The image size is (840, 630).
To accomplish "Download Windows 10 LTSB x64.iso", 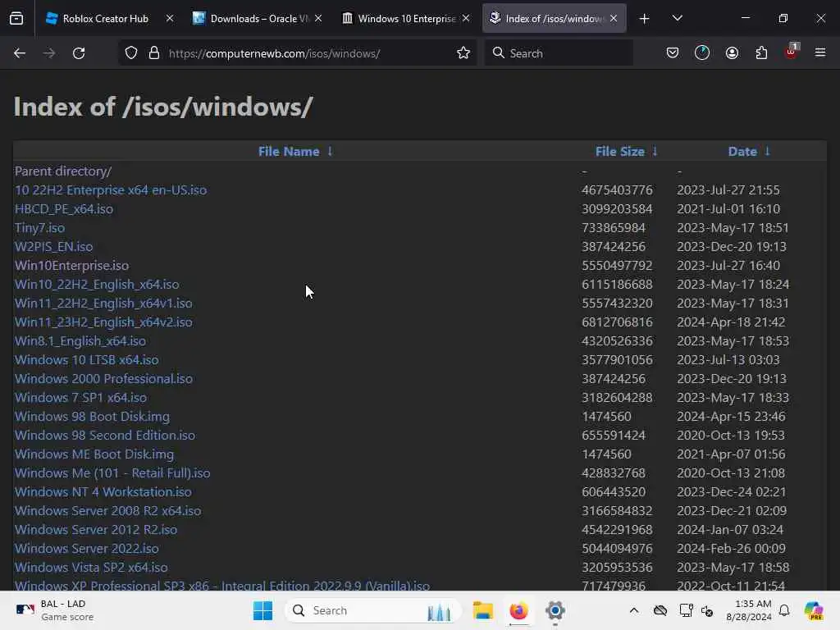I will (87, 360).
